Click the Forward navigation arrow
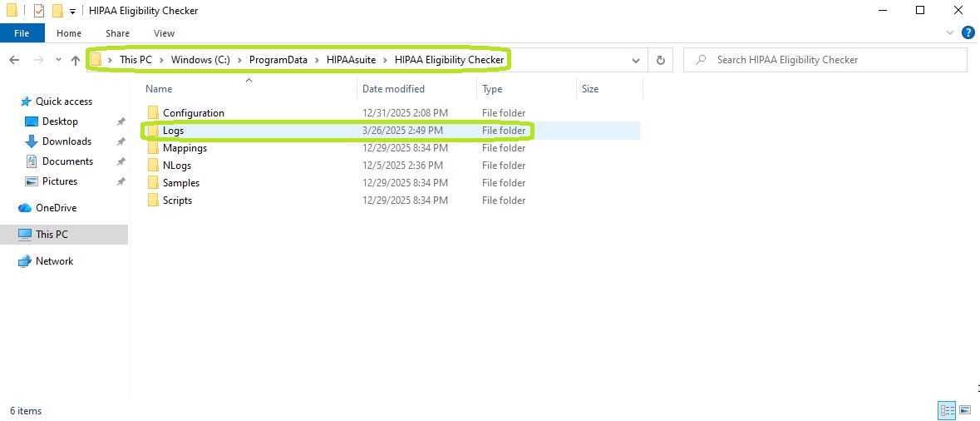The width and height of the screenshot is (980, 421). coord(39,60)
